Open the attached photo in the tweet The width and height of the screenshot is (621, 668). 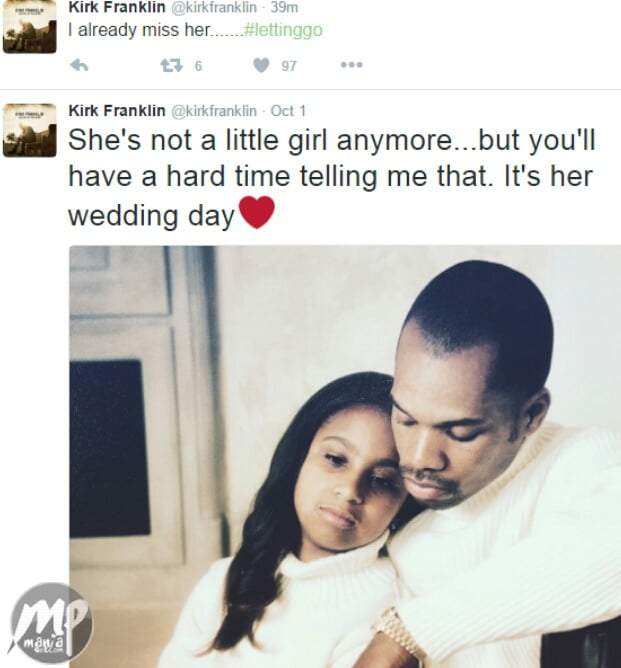tap(345, 457)
